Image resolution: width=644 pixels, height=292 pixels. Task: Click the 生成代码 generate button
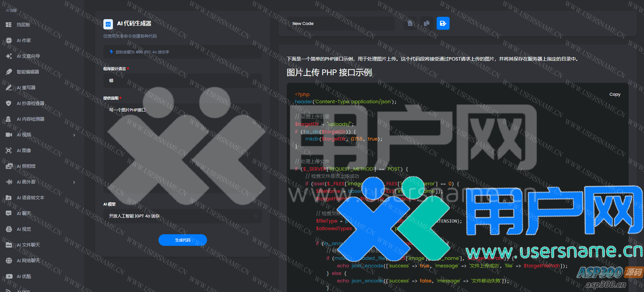coord(183,240)
